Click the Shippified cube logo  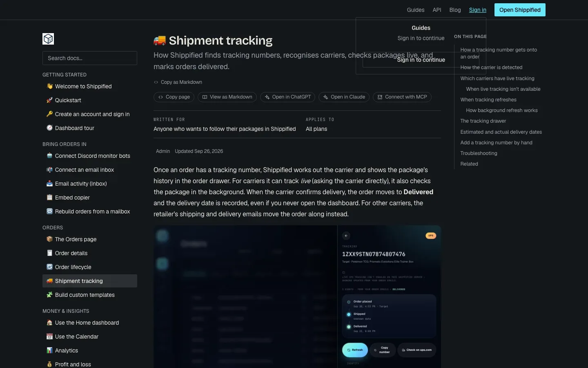pyautogui.click(x=48, y=39)
